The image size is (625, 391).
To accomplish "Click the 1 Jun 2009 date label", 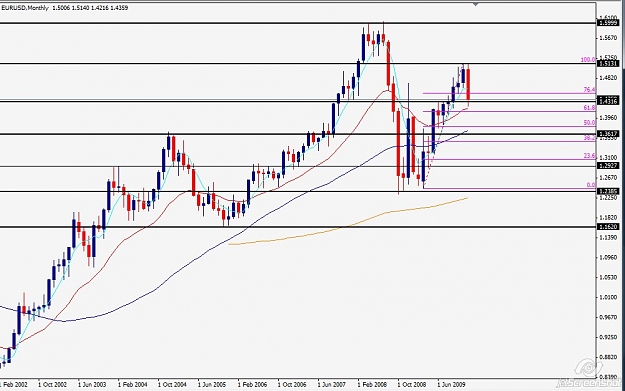I will (452, 385).
